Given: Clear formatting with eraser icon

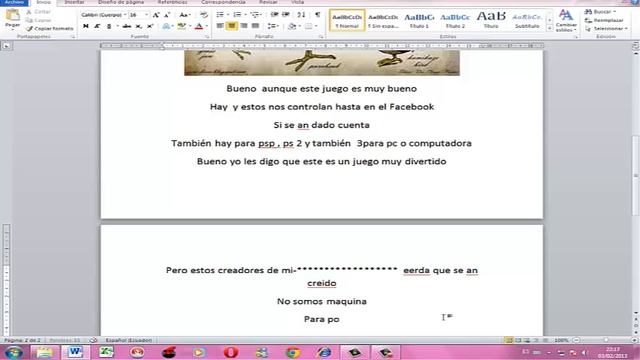Looking at the screenshot, I should 204,15.
